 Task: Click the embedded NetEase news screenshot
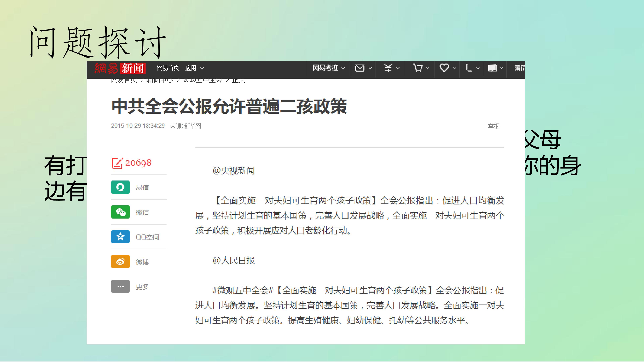(306, 203)
